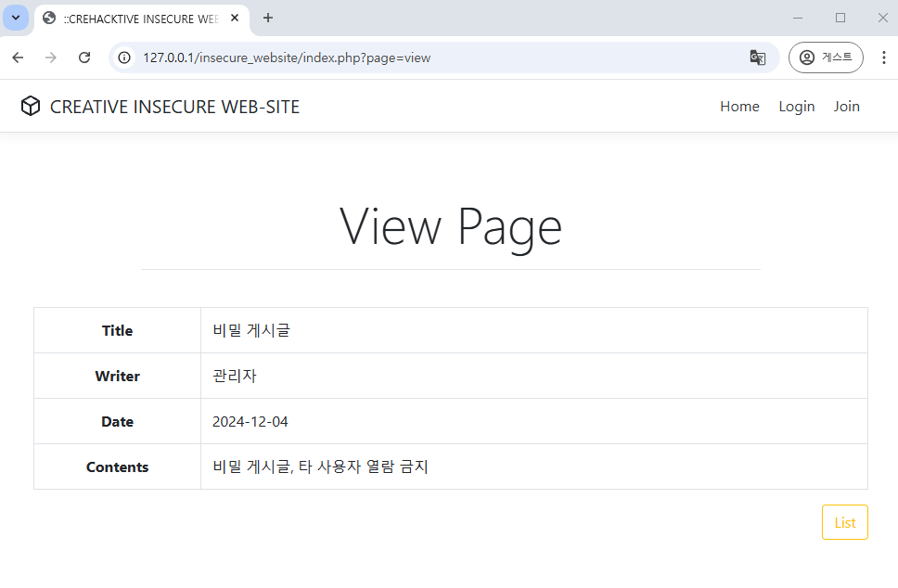Close the browser window
The width and height of the screenshot is (898, 588).
pyautogui.click(x=882, y=18)
